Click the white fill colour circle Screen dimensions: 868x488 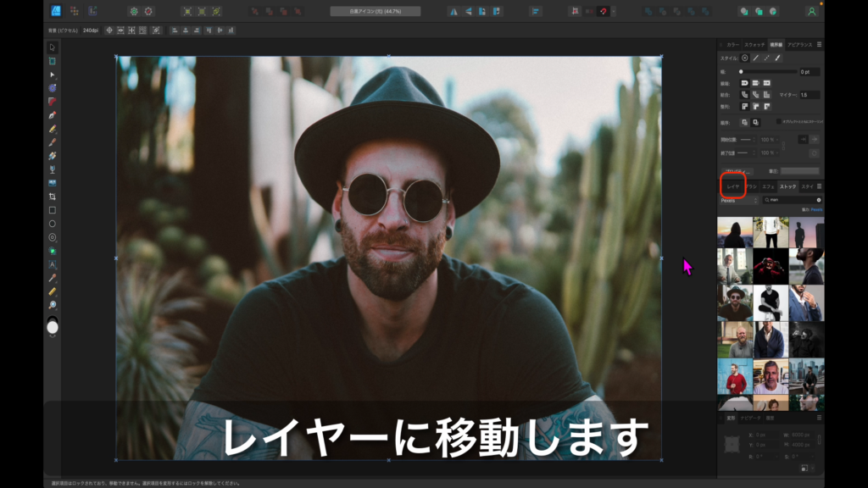tap(52, 328)
